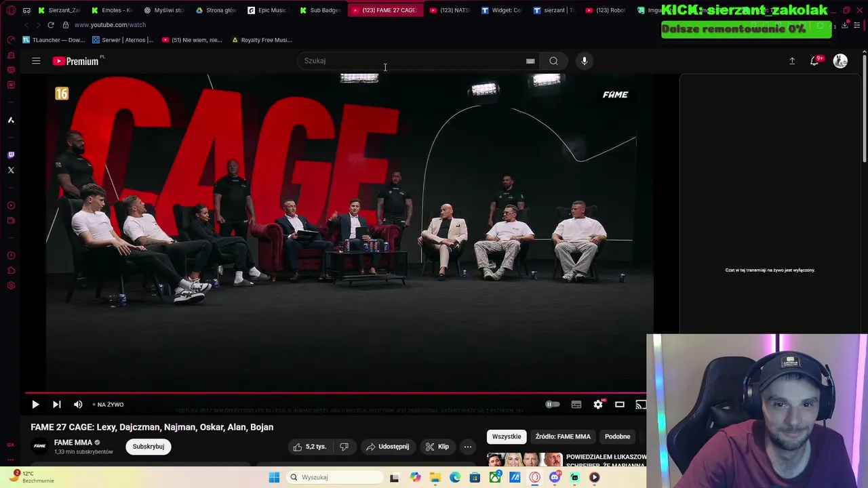Open Opera sidebar history clock icon

click(11, 256)
